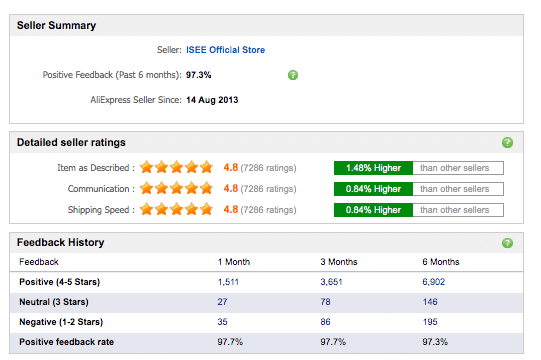Click the Neutral (3 Stars) row label
This screenshot has width=541, height=360.
click(54, 302)
